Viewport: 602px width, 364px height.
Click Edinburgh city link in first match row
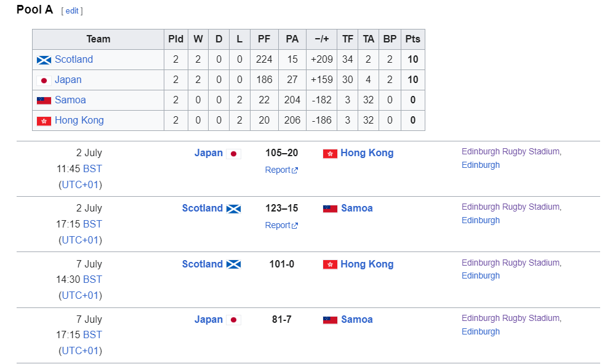[481, 165]
